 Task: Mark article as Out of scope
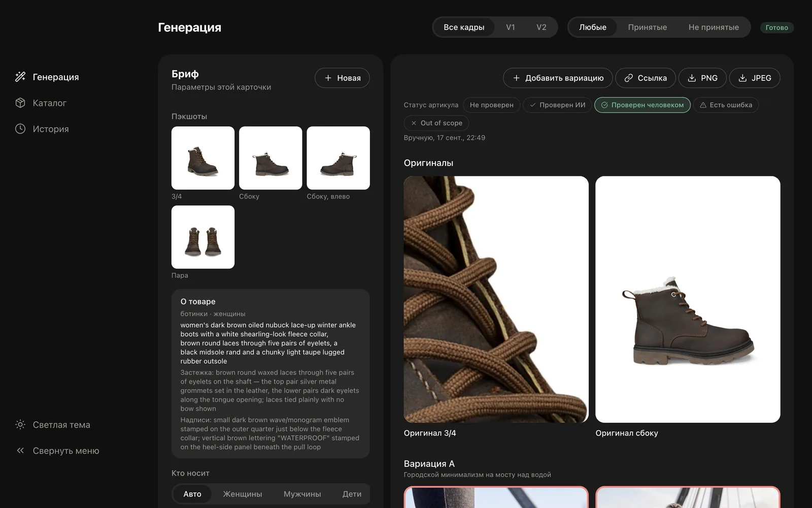pyautogui.click(x=436, y=123)
